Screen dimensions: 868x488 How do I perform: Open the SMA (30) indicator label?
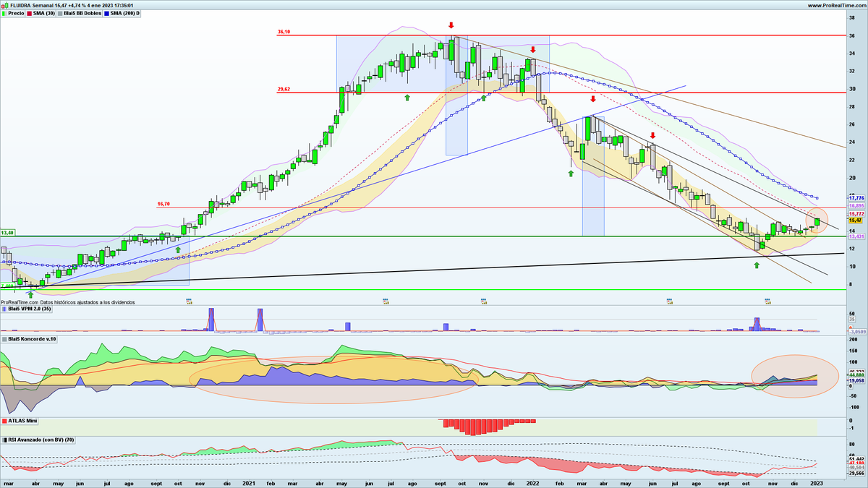coord(45,13)
